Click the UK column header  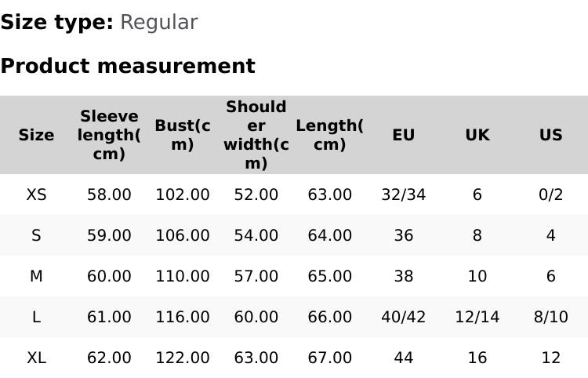click(477, 135)
